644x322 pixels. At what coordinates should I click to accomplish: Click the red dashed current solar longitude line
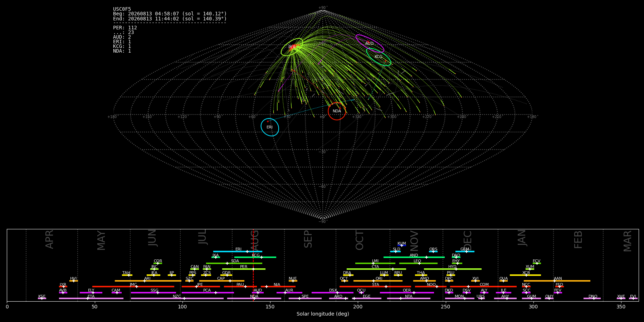[x=253, y=265]
